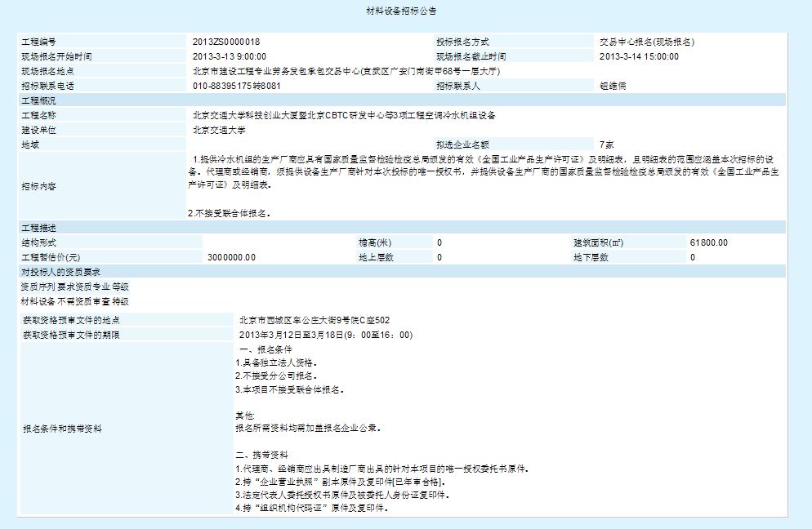Select period 2013年3月12日至3月18日
Image resolution: width=812 pixels, height=529 pixels.
[326, 335]
